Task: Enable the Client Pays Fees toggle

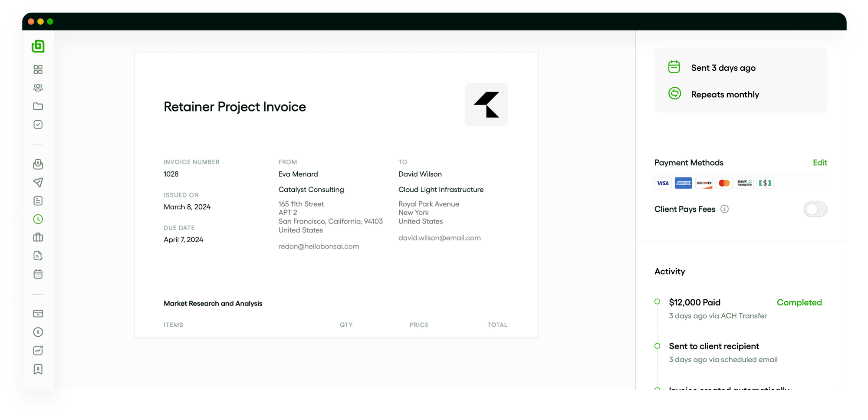Action: coord(815,209)
